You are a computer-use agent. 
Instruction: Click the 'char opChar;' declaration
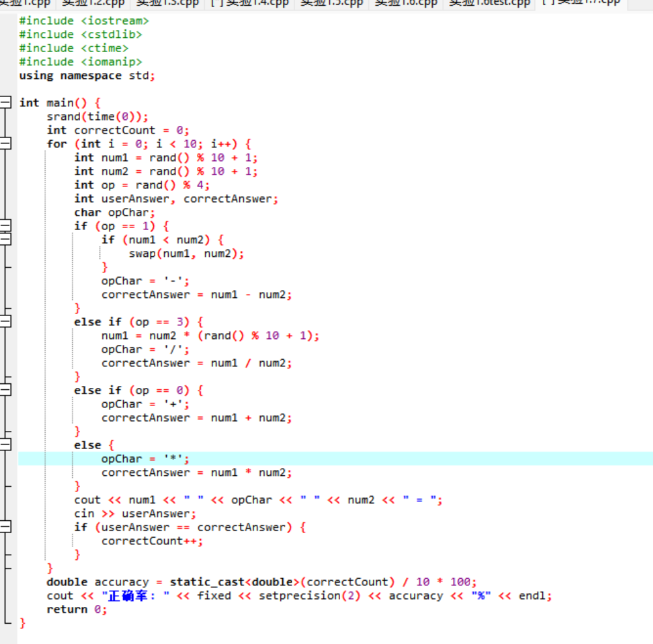click(x=115, y=212)
